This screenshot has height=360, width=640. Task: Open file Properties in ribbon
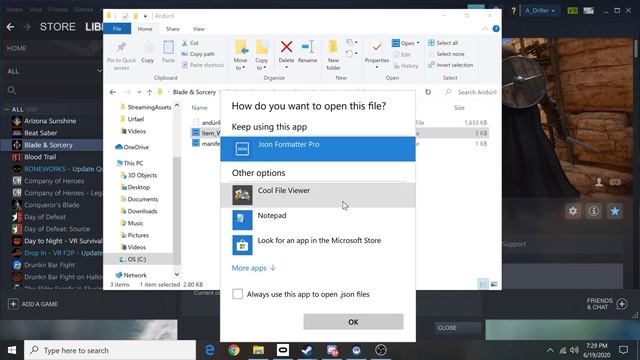[x=377, y=54]
